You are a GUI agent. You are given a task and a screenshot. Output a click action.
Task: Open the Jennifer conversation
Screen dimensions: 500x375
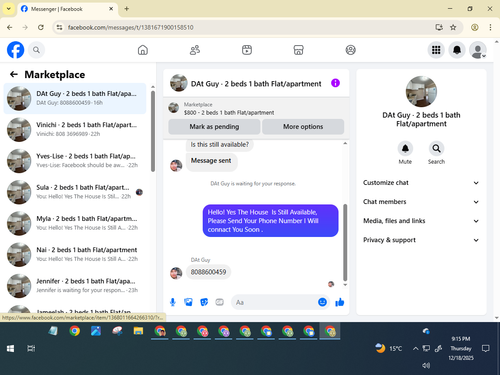(75, 286)
